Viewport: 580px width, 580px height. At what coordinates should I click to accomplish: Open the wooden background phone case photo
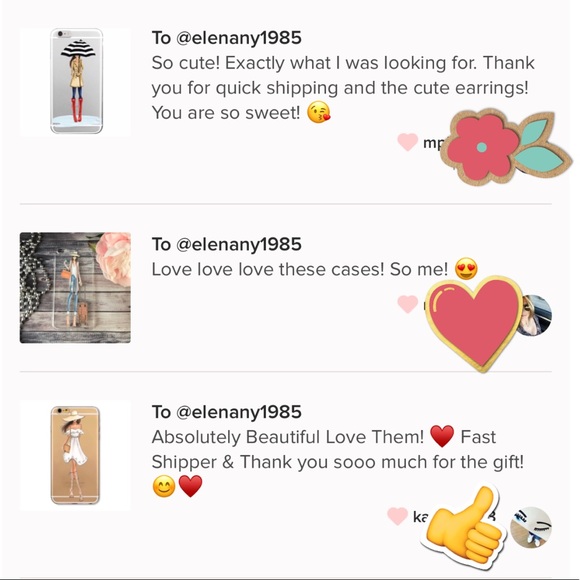click(75, 288)
